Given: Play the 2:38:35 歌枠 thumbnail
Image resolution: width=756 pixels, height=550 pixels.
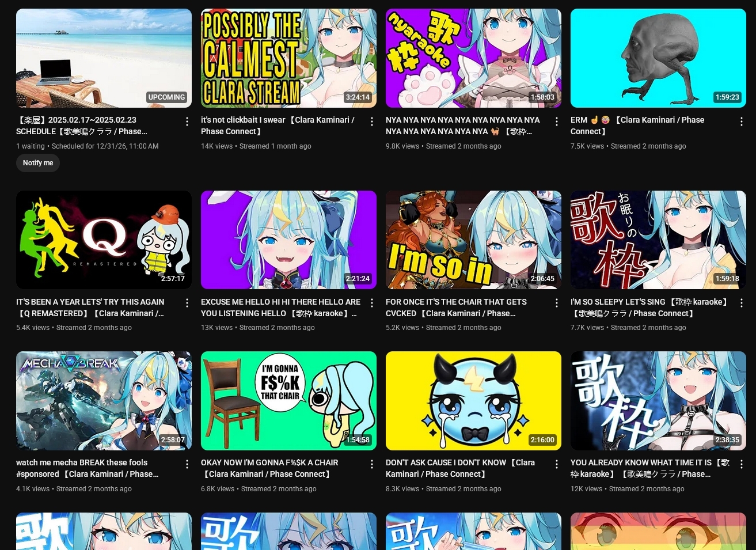Looking at the screenshot, I should 658,401.
